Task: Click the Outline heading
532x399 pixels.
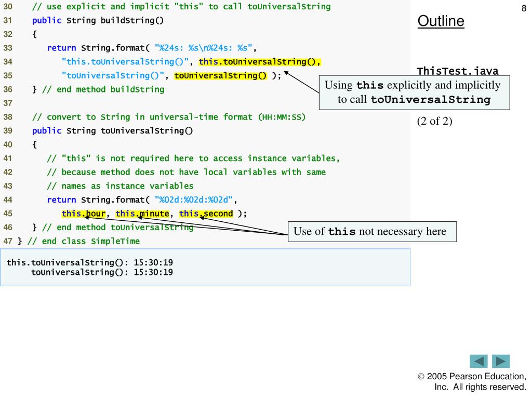Action: 441,21
